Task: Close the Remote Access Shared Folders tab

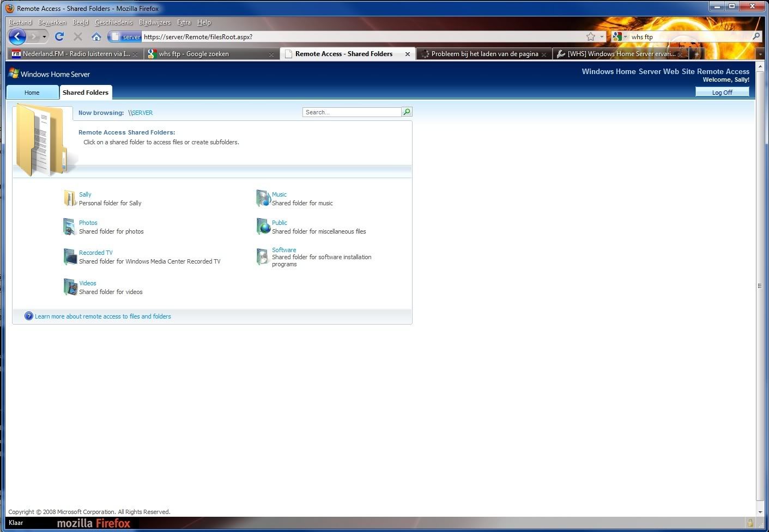Action: coord(408,54)
